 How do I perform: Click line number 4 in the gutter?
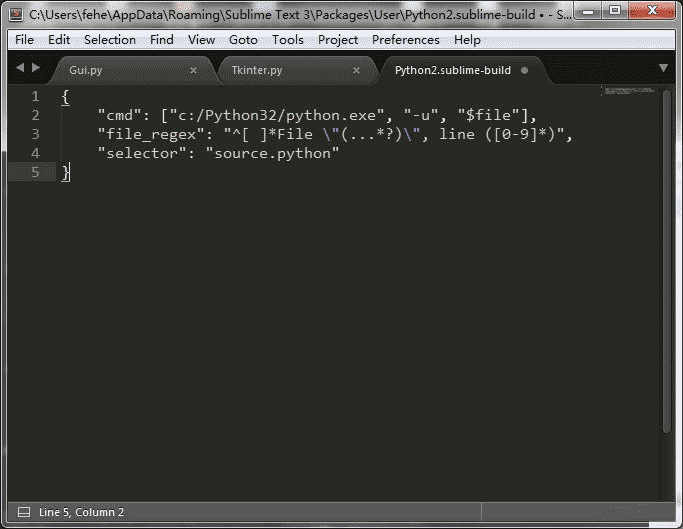click(35, 153)
